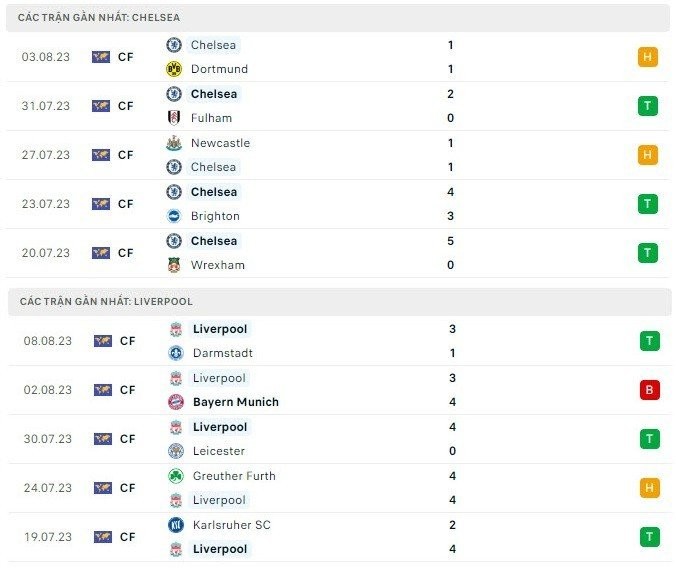Click the Fulham club crest icon
This screenshot has width=676, height=569.
174,118
